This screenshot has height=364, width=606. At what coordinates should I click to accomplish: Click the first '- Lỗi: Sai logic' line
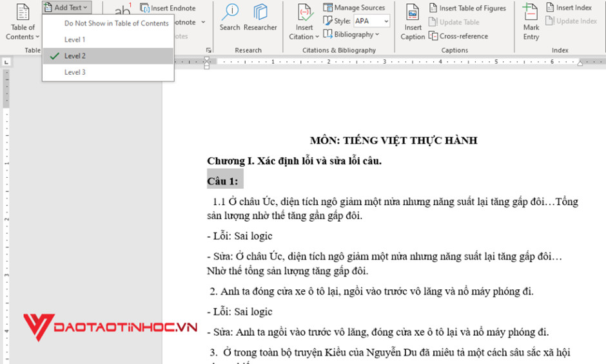click(240, 236)
